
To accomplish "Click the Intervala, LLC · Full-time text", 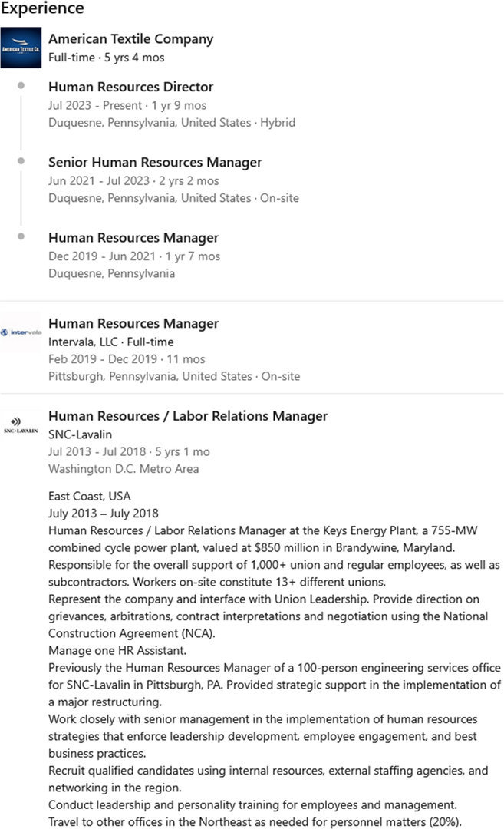I will point(111,342).
